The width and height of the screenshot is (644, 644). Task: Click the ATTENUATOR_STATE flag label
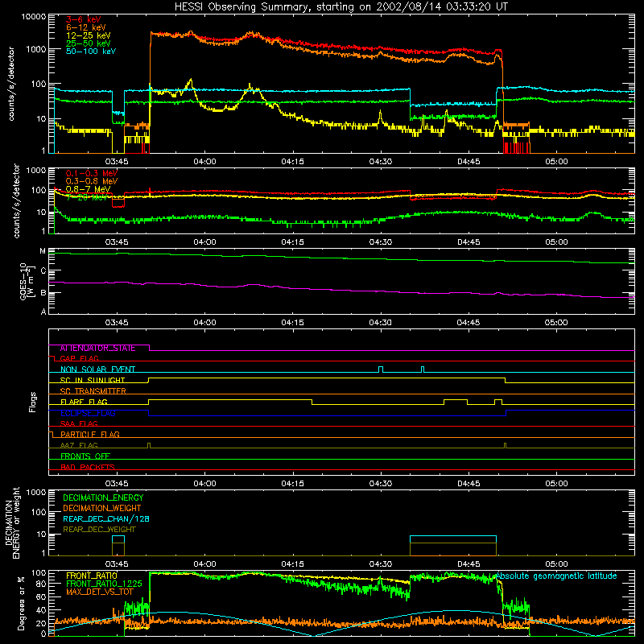(x=97, y=349)
